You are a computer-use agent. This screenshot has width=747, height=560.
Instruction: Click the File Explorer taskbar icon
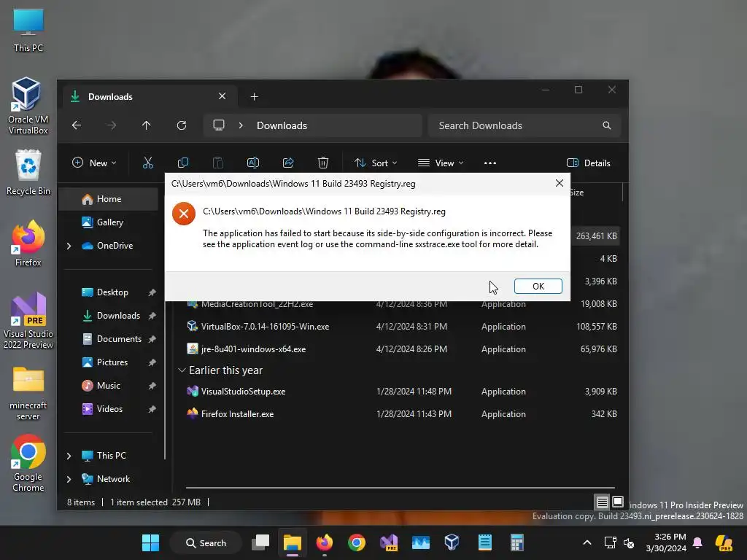(x=293, y=542)
